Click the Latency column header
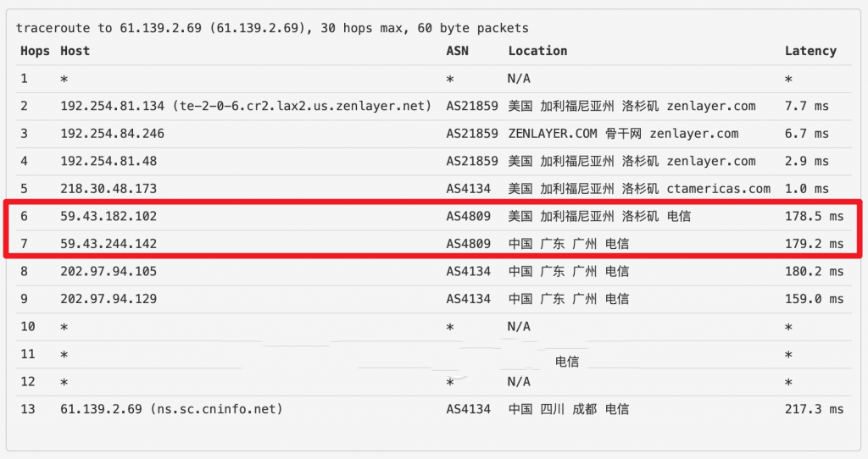This screenshot has width=868, height=459. pyautogui.click(x=810, y=51)
